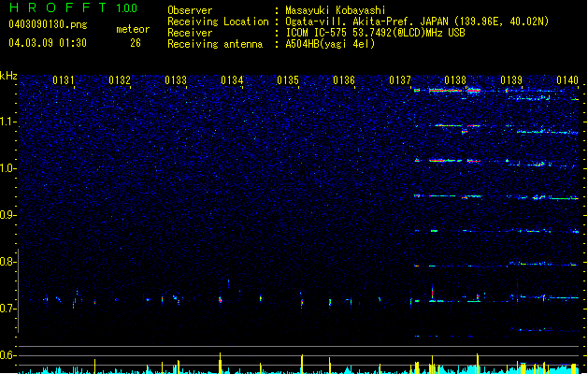Screen dimensions: 588x374
Task: Click the 1.0 frequency axis label
Action: pos(8,168)
